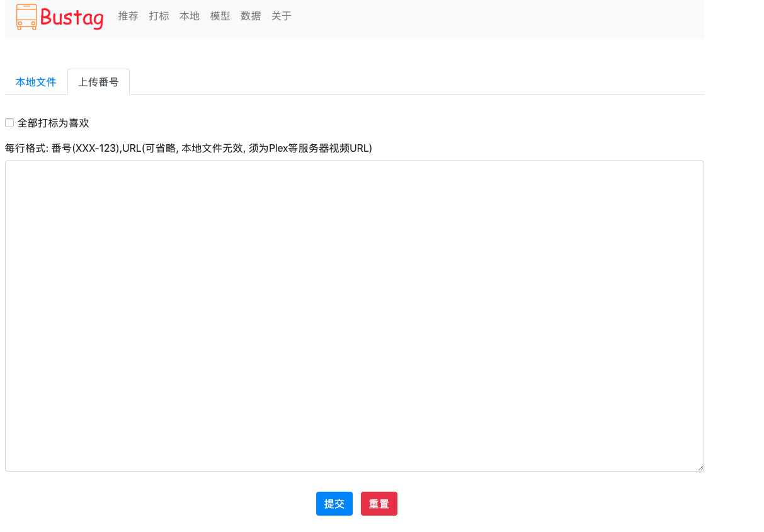Viewport: 764px width, 532px height.
Task: Open the 推荐 navigation item
Action: [128, 16]
